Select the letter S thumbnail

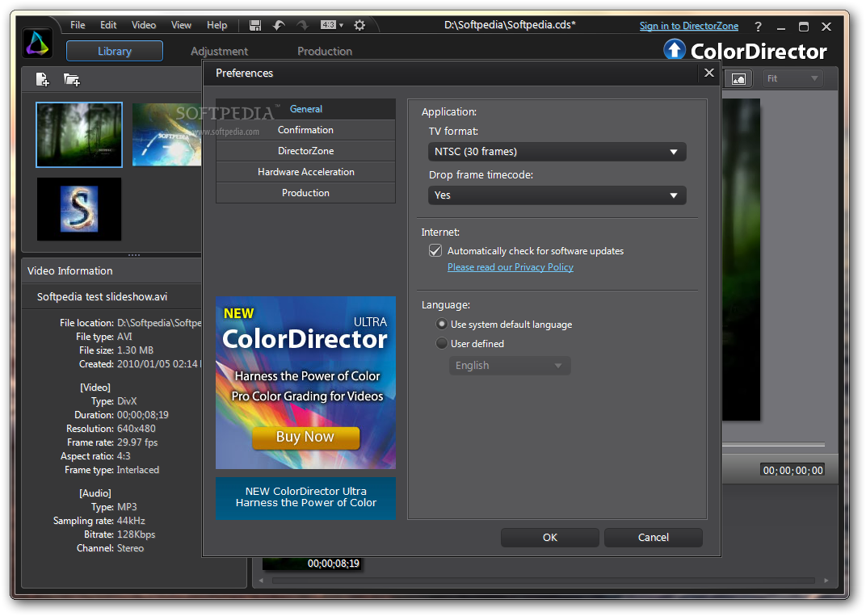(x=79, y=209)
